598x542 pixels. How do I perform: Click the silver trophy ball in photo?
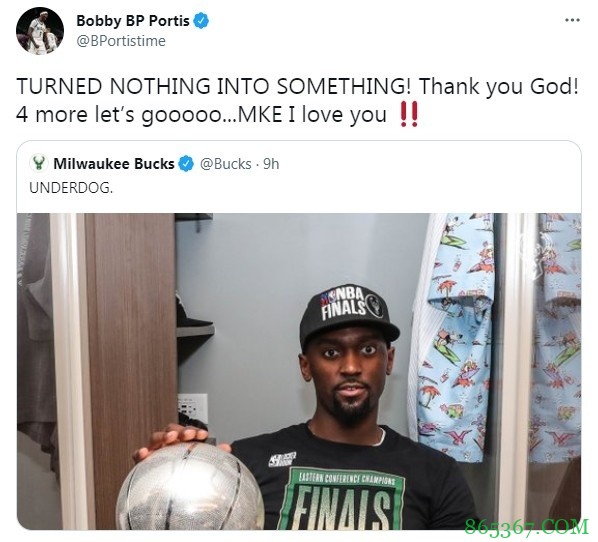coord(189,487)
